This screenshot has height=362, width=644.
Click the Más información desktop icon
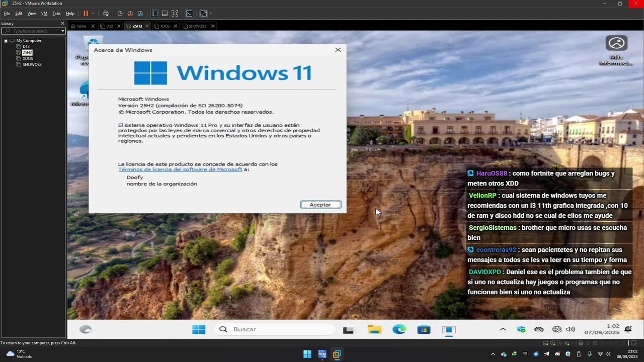coord(616,51)
